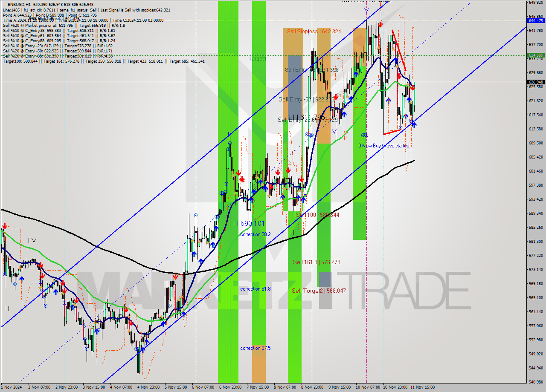Viewport: 546px width, 392px height.
Task: Click the 601.460 price axis value
Action: tap(536, 171)
